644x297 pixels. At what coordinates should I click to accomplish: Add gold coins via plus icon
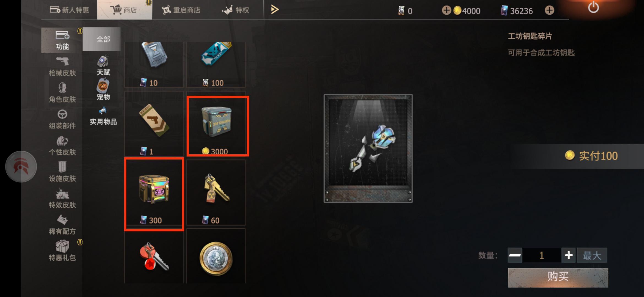(446, 10)
